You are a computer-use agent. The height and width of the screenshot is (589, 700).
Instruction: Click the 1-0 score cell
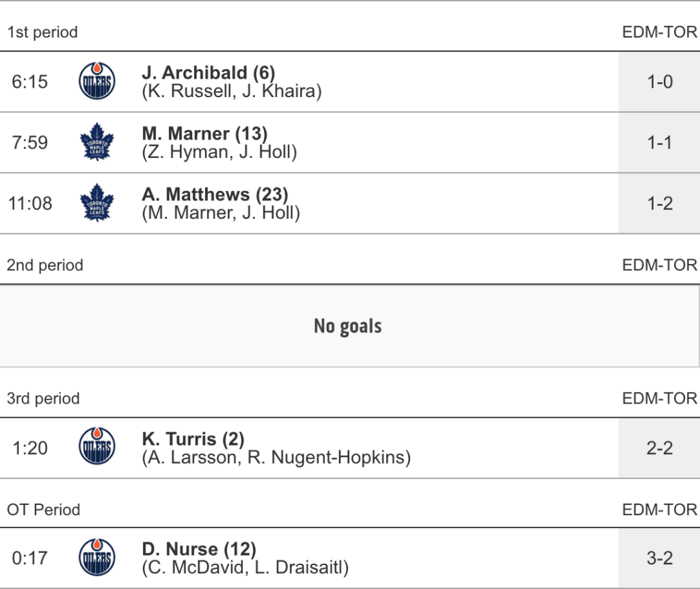[x=660, y=82]
